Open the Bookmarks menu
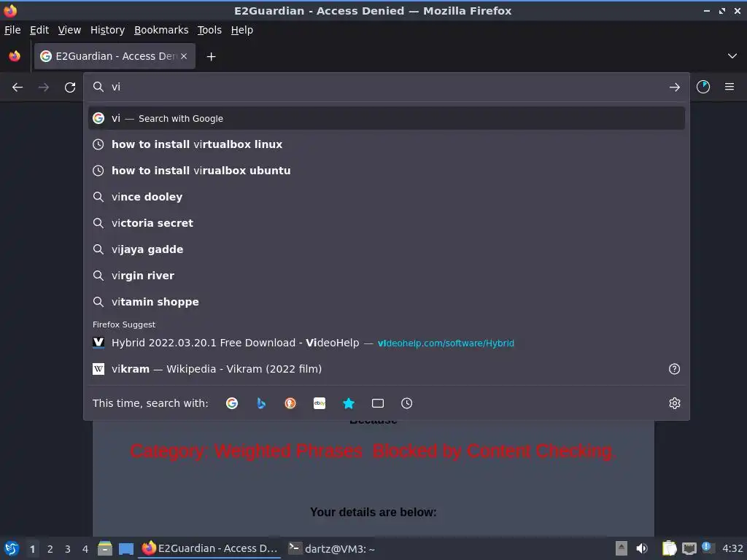This screenshot has height=560, width=747. coord(161,30)
